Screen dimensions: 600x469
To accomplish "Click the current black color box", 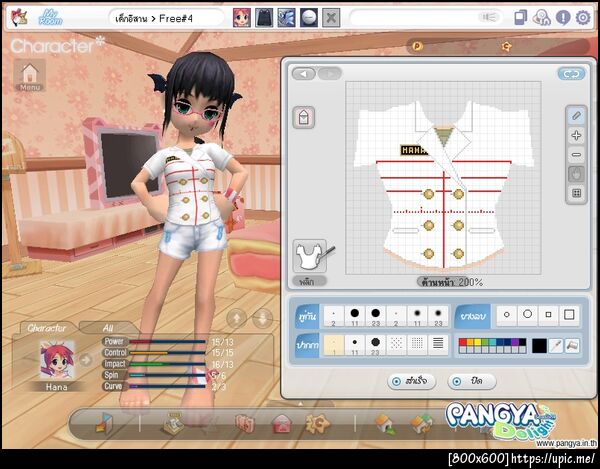I will pos(539,346).
